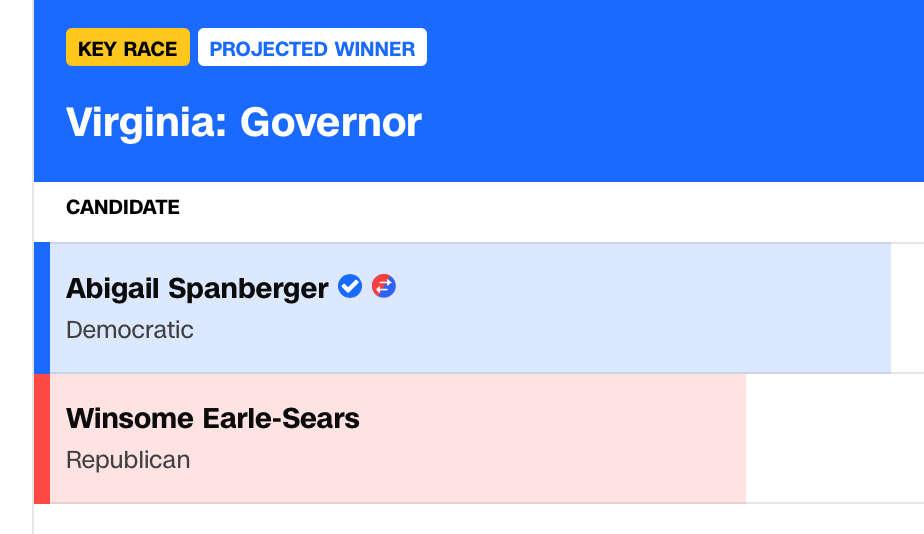Screen dimensions: 924x534
Task: Click the red-blue party flip icon
Action: (384, 287)
